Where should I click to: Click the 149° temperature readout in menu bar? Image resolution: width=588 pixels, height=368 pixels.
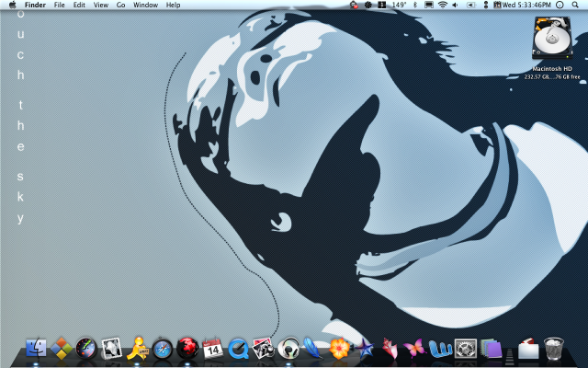(399, 5)
